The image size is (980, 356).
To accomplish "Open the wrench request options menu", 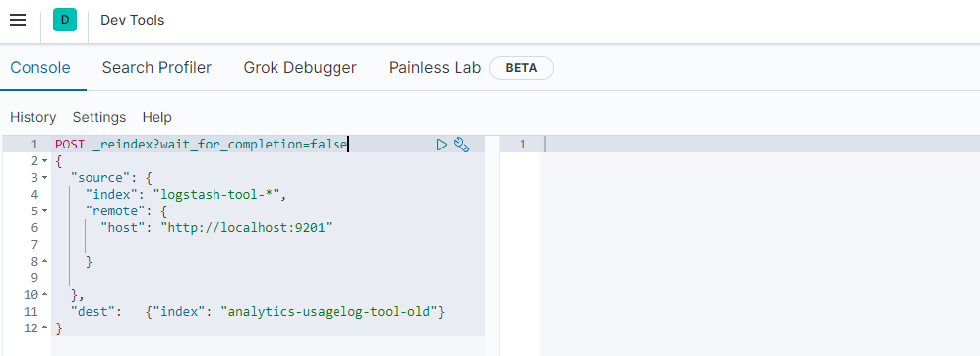I will pos(461,145).
